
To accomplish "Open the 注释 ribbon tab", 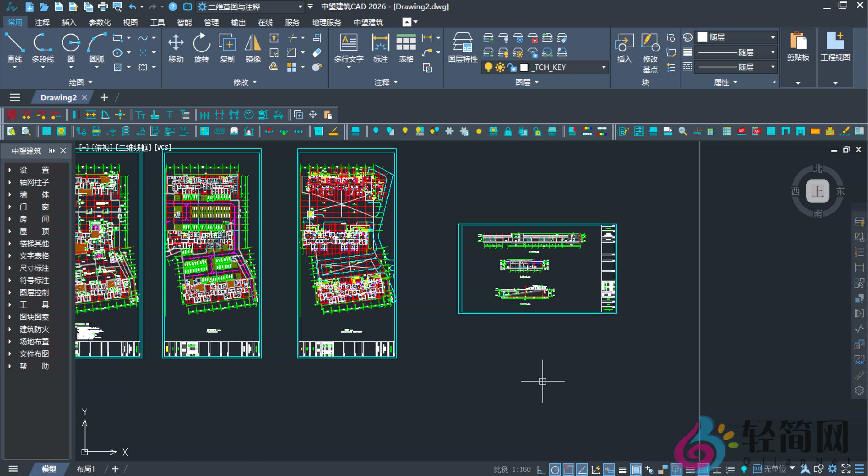I will 42,22.
